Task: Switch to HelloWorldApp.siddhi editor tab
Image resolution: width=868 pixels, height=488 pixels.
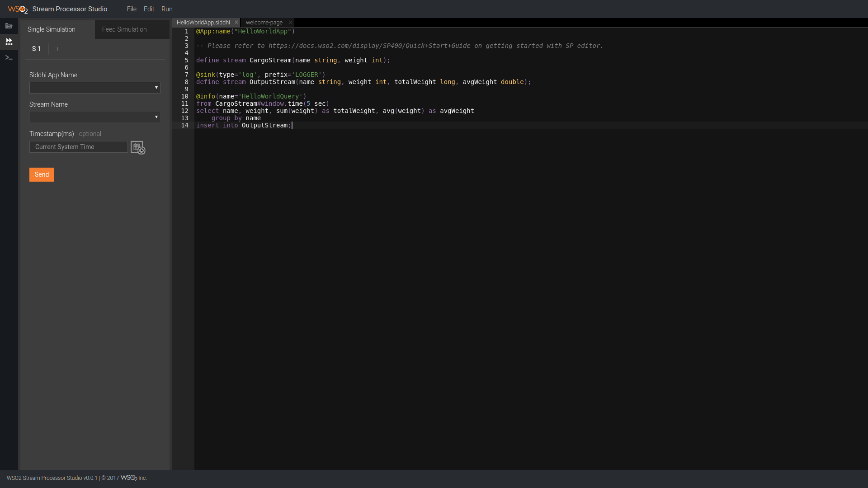Action: pos(203,23)
